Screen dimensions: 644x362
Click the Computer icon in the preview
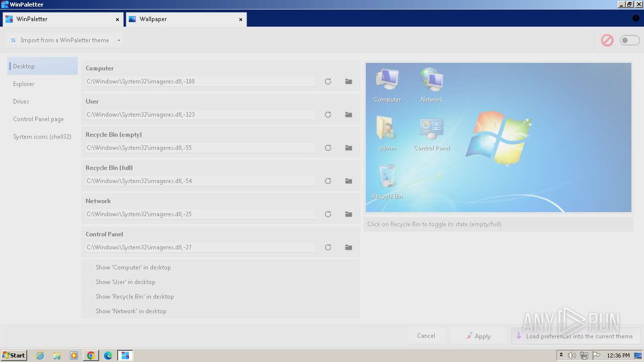[x=387, y=85]
